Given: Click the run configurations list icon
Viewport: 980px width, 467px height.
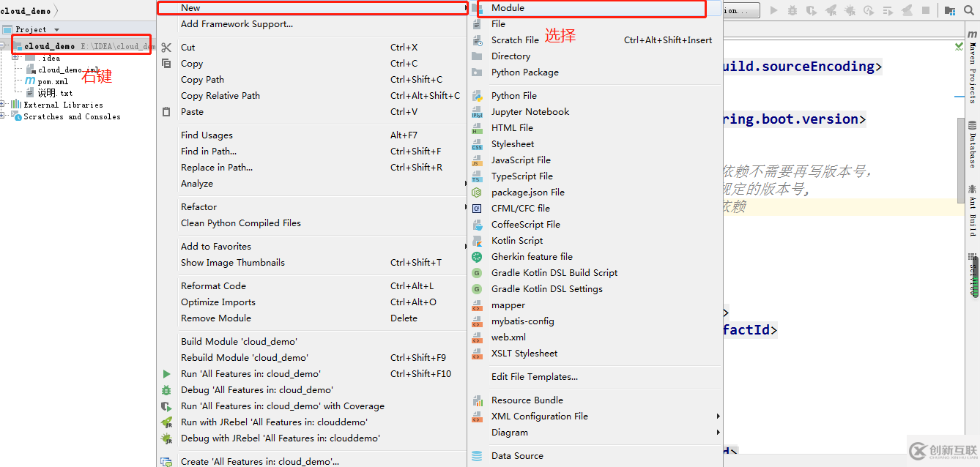Looking at the screenshot, I should point(888,10).
